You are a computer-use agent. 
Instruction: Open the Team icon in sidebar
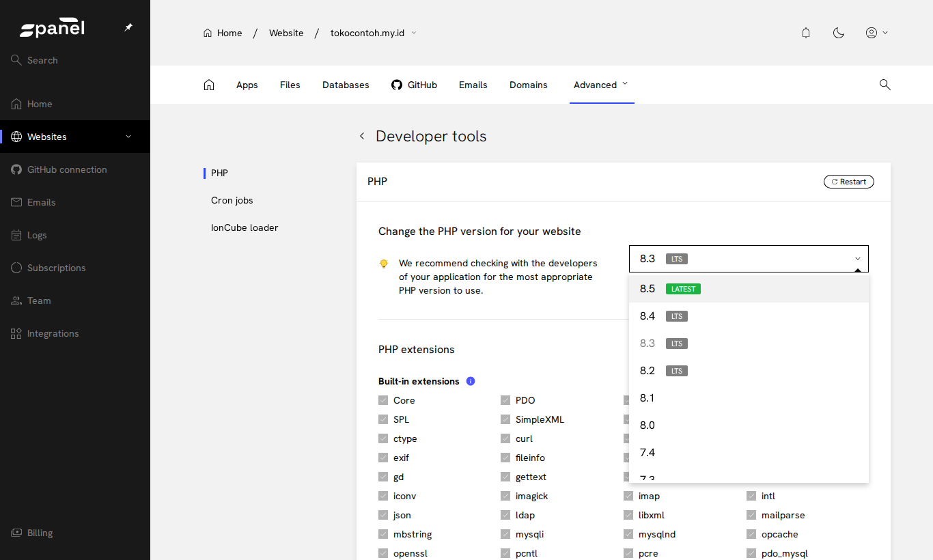click(x=16, y=300)
